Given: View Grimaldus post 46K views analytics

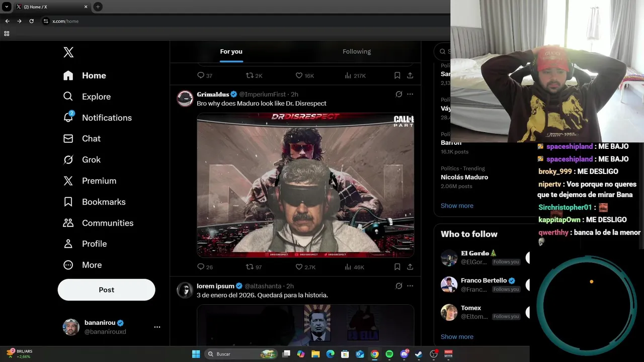Looking at the screenshot, I should 354,267.
